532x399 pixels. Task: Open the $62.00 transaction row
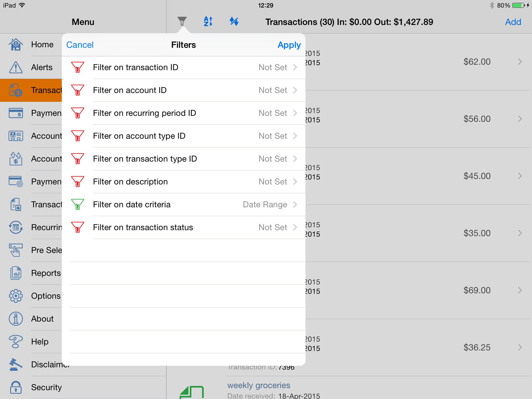(477, 62)
